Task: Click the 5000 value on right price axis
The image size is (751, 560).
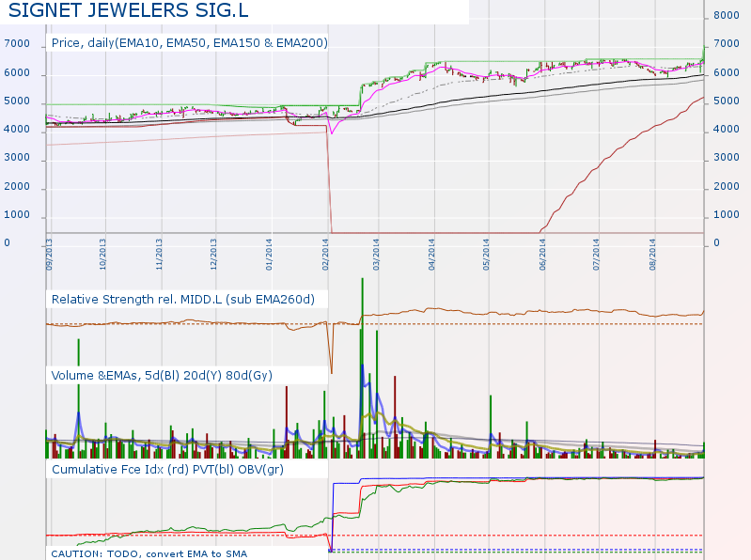Action: [x=727, y=101]
